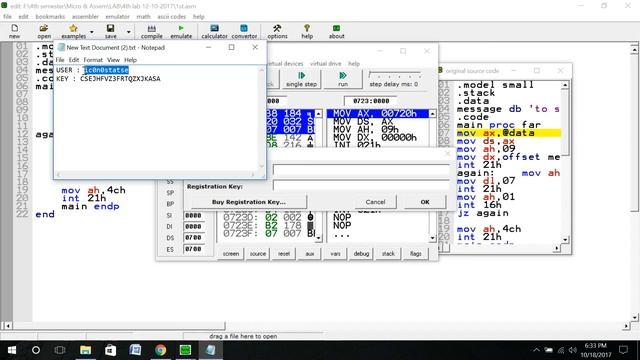Open a file with the open icon
The height and width of the screenshot is (360, 640).
coord(44,31)
